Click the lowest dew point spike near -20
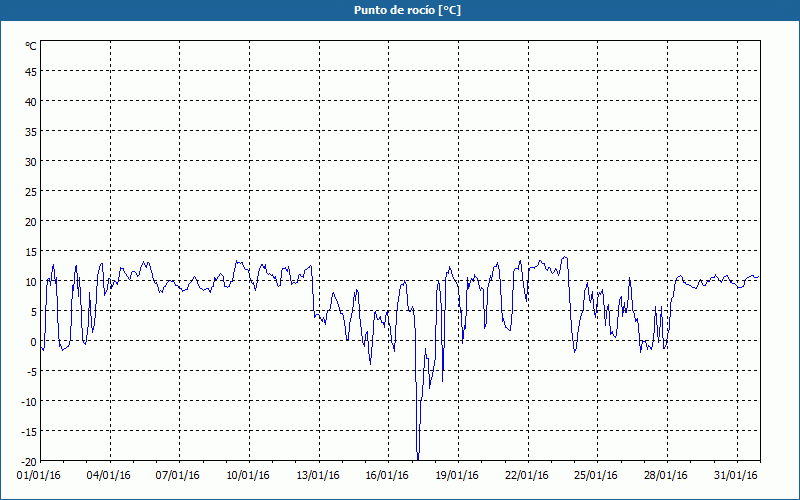Image resolution: width=800 pixels, height=500 pixels. click(418, 457)
